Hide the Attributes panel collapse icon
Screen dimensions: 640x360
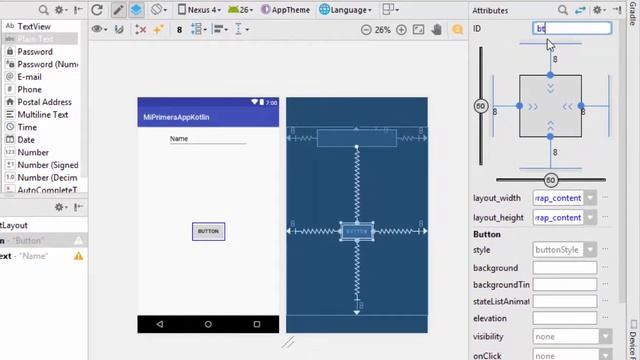pos(617,10)
